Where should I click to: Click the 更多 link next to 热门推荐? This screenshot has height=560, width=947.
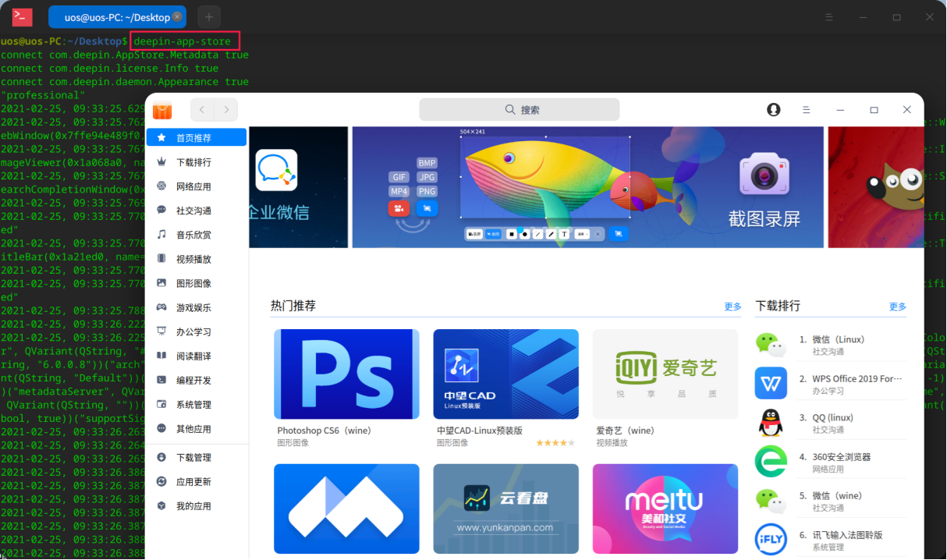732,307
